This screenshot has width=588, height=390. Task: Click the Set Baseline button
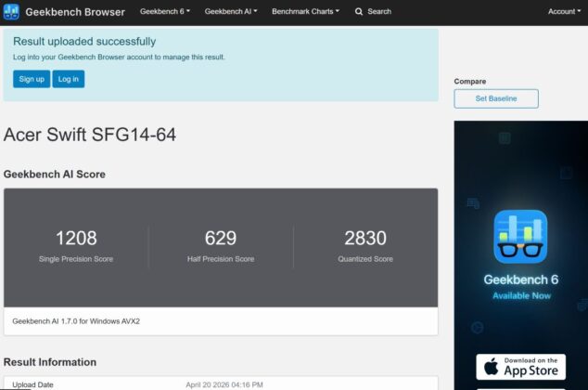(496, 98)
